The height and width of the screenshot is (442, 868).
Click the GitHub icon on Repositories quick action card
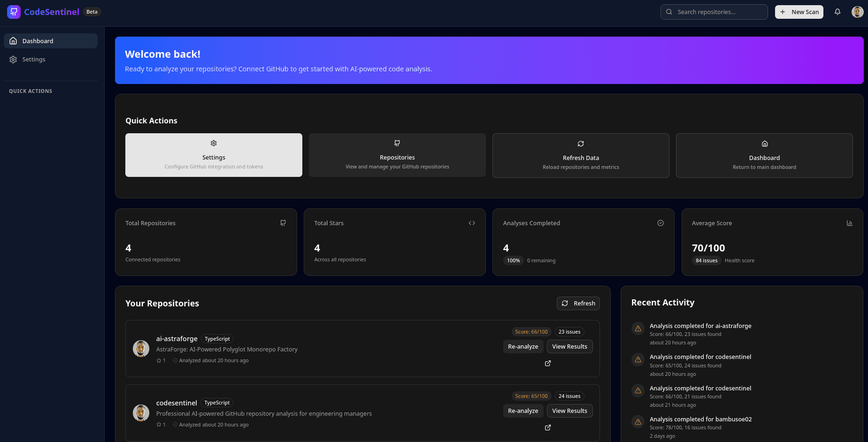[x=397, y=143]
